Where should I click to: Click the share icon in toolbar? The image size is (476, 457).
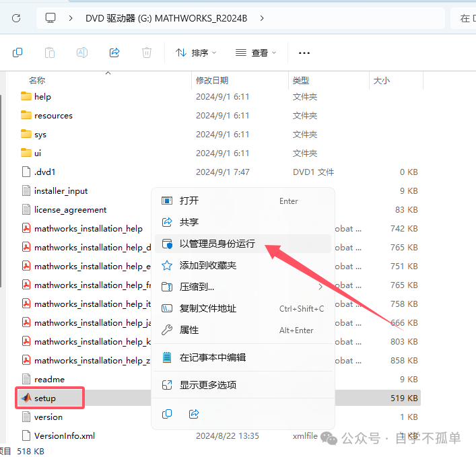114,52
